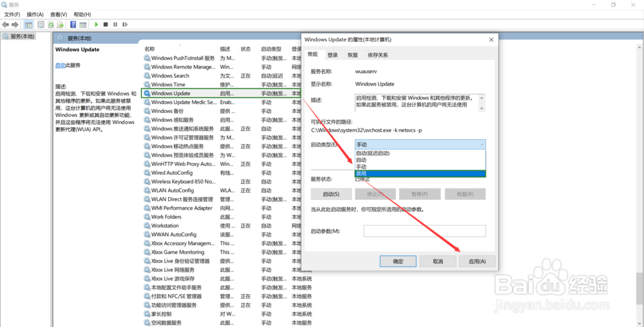Apply changes with the 应用(A) button
Screen dimensions: 644x327
[477, 261]
